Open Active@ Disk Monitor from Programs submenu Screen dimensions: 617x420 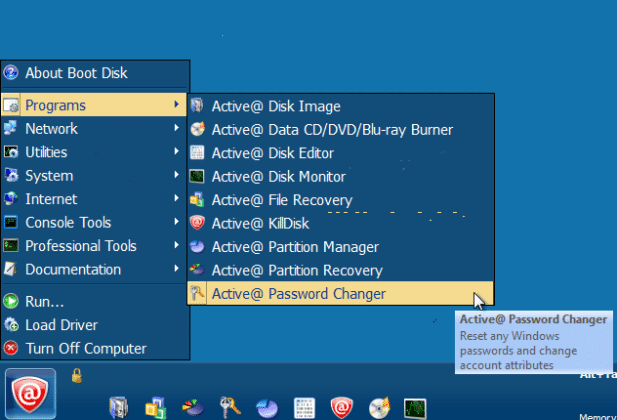point(340,176)
